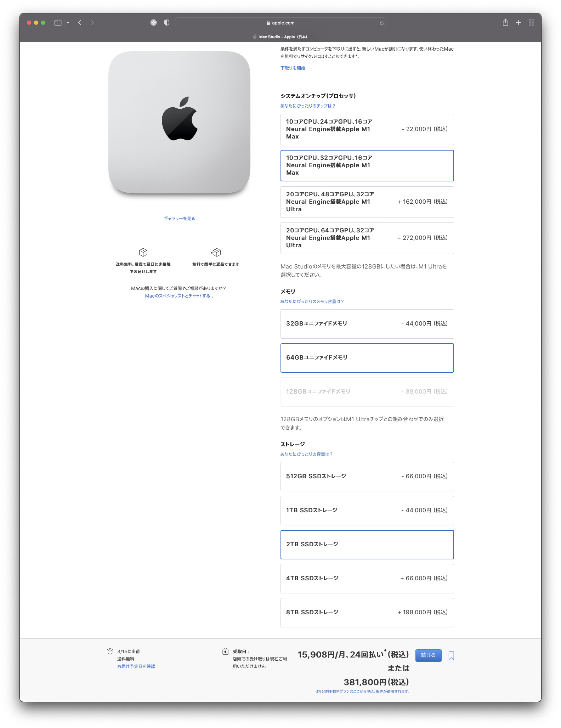
Task: Expand the sidebar dropdown arrow
Action: 68,23
